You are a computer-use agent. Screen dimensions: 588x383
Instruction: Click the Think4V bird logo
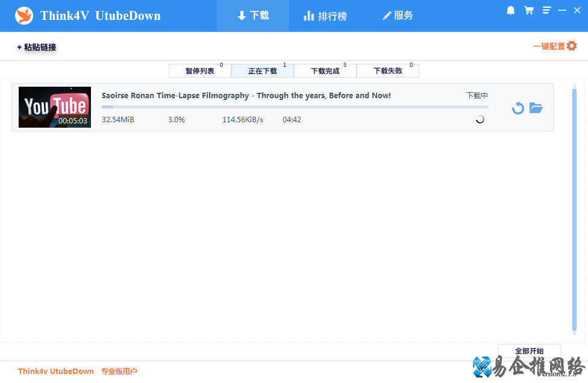tap(24, 15)
